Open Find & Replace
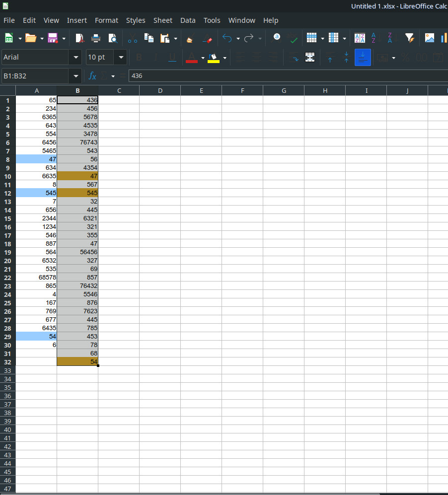 276,38
